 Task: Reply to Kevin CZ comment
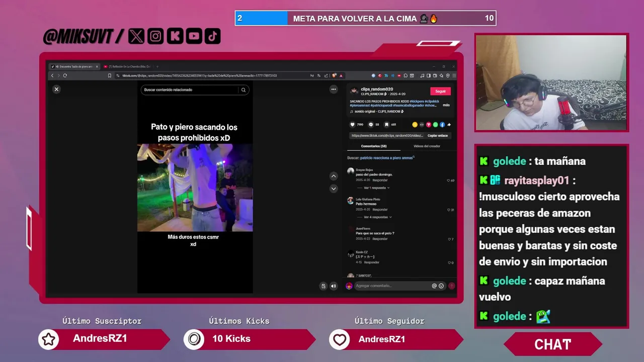click(372, 262)
